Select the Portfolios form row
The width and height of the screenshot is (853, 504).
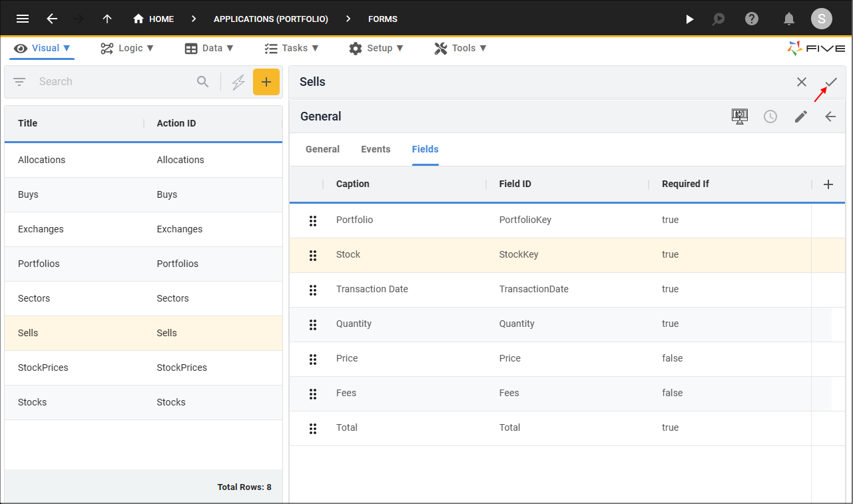(x=143, y=264)
